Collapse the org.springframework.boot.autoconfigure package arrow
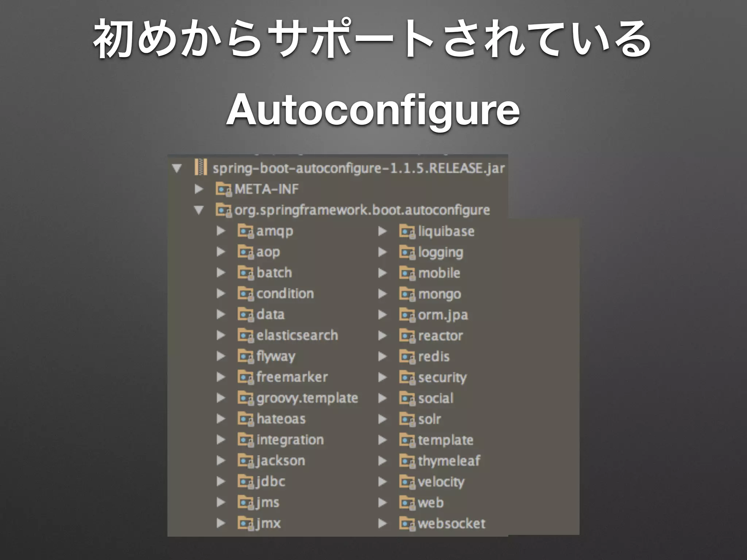 point(199,210)
